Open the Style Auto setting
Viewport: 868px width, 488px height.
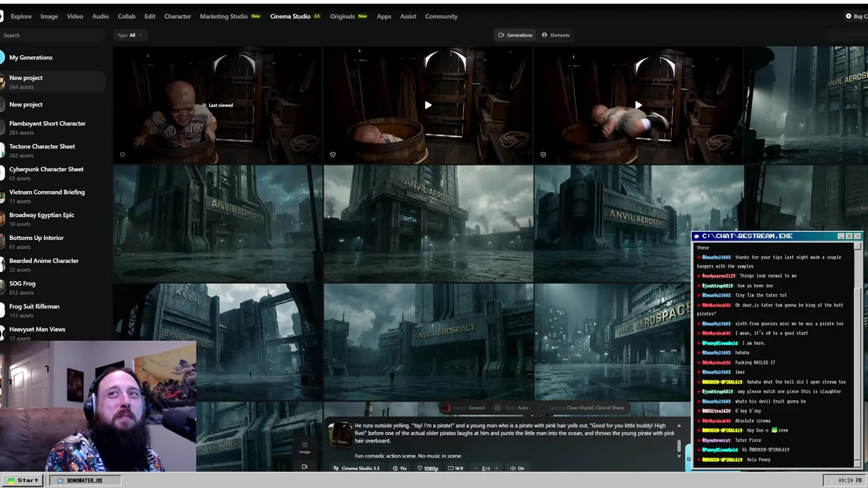[513, 408]
